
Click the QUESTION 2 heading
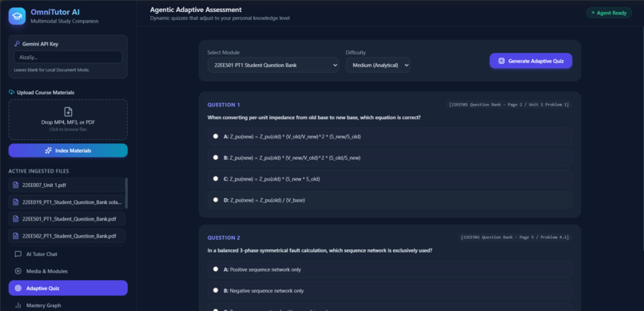click(224, 237)
